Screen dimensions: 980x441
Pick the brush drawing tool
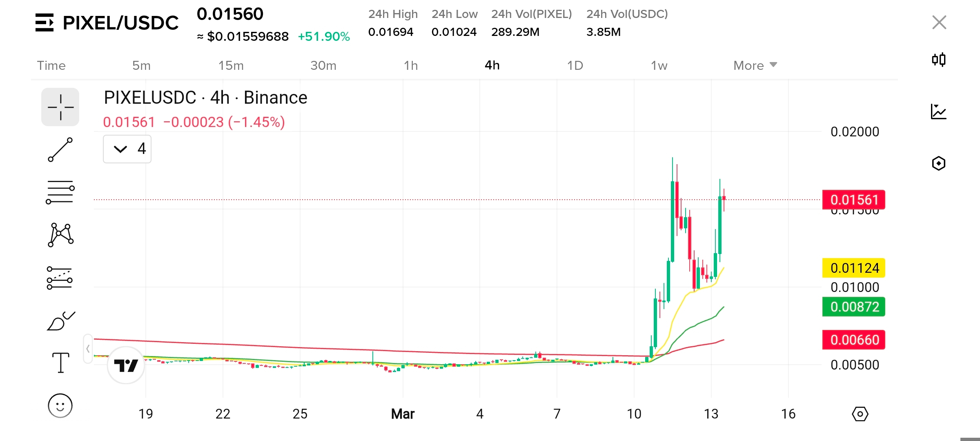point(60,321)
